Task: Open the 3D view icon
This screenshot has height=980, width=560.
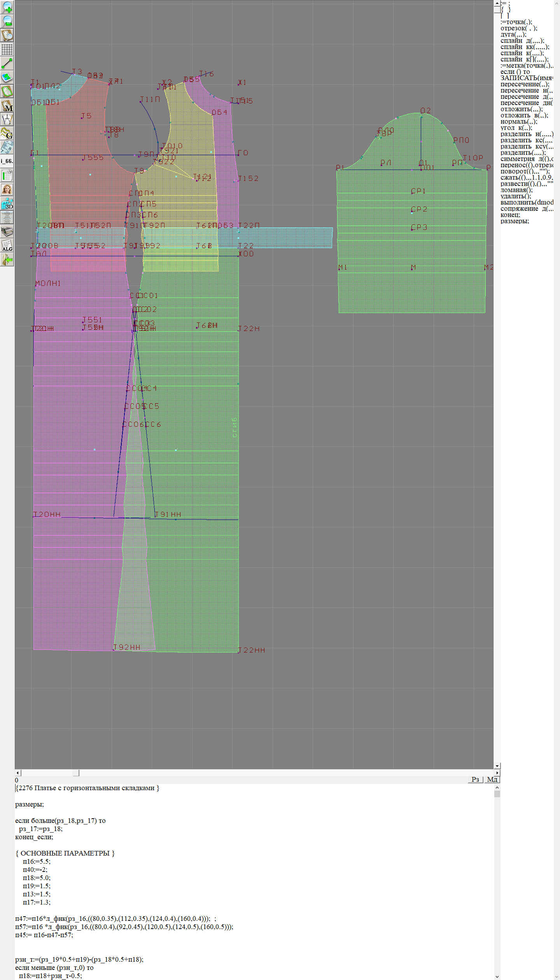Action: (7, 203)
